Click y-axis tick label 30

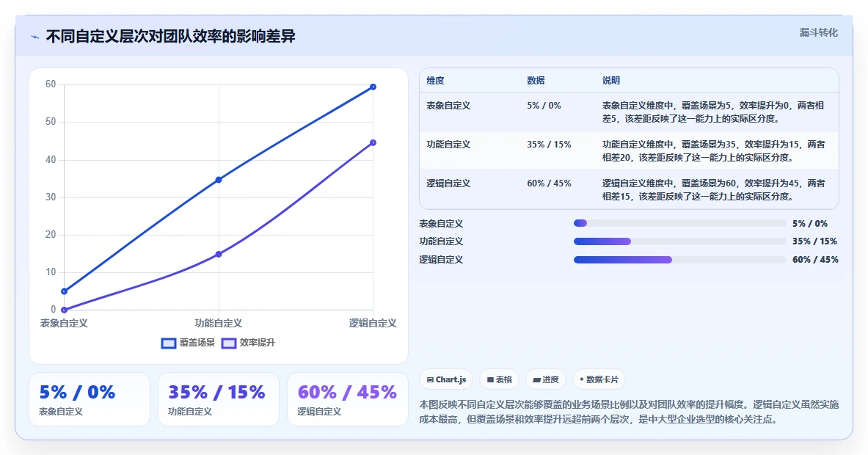(51, 197)
